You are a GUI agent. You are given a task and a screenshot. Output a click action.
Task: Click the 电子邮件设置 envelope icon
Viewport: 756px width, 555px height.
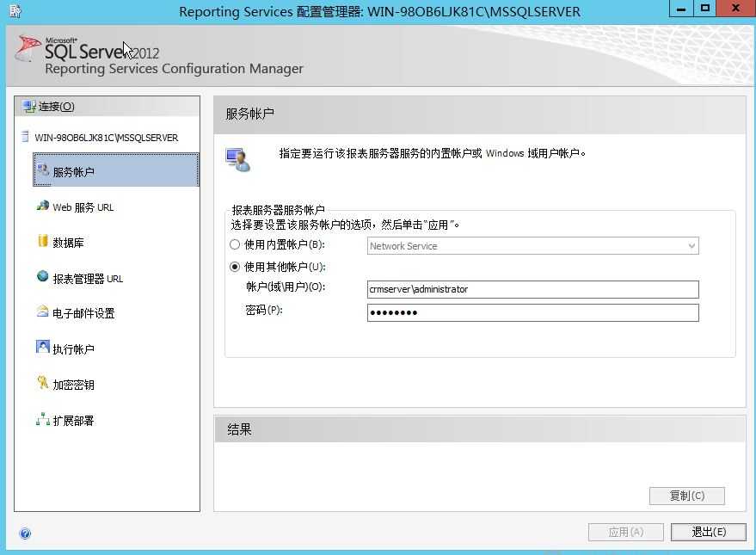pos(42,311)
